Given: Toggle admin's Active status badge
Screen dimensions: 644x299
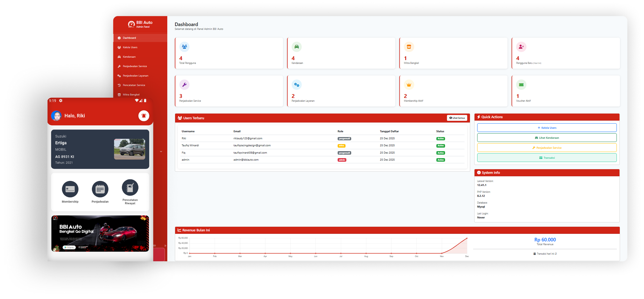Looking at the screenshot, I should 441,160.
